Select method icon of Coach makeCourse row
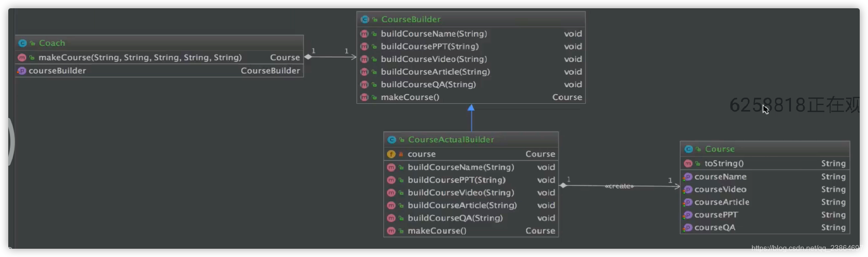Screen dimensions: 868x257 22,58
